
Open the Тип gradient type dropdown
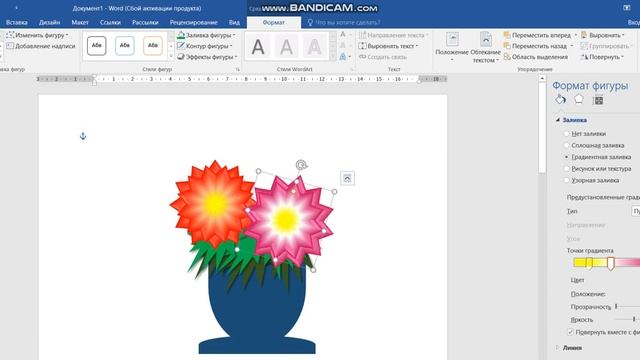coord(636,211)
